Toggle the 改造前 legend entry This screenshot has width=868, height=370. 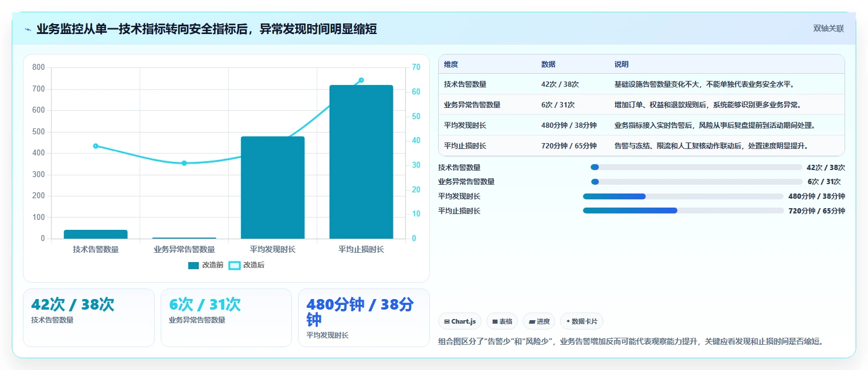point(206,265)
